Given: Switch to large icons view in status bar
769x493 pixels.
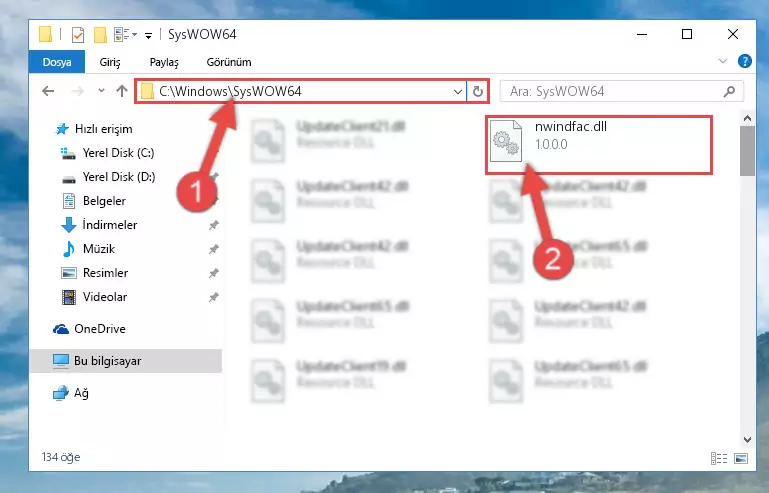Looking at the screenshot, I should (741, 458).
